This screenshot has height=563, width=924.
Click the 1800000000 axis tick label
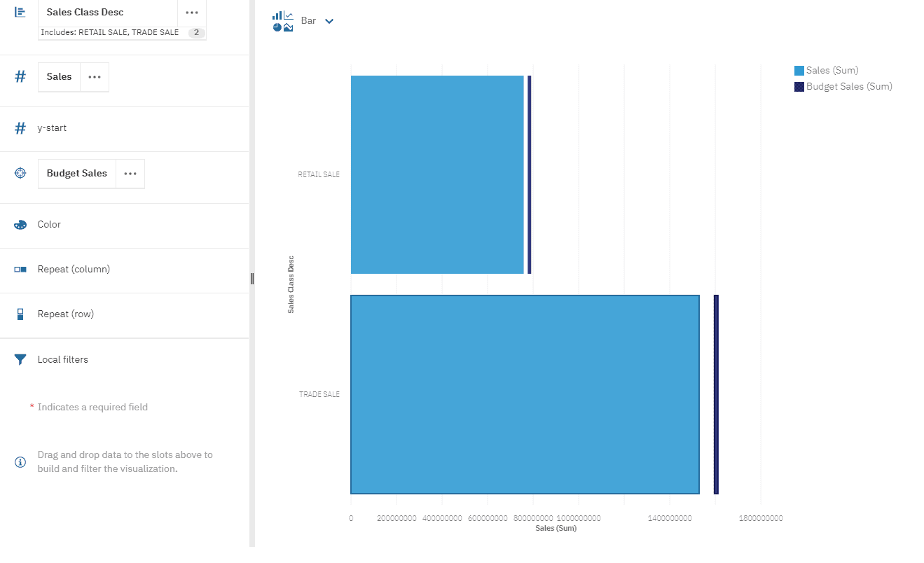tap(761, 519)
